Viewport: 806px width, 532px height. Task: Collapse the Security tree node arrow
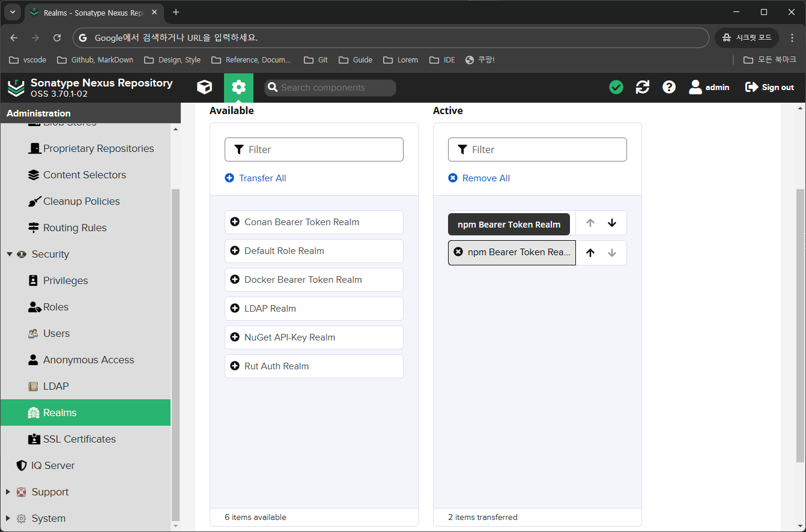[x=9, y=254]
